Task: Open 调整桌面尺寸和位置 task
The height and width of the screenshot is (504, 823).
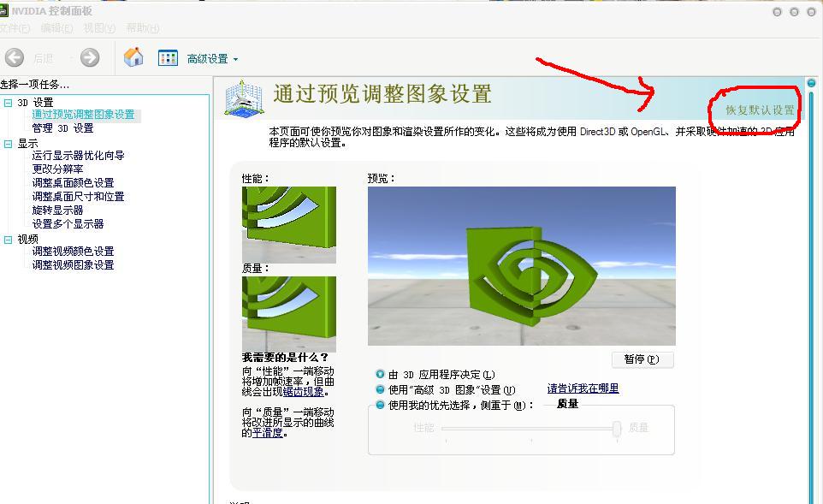Action: click(x=78, y=196)
